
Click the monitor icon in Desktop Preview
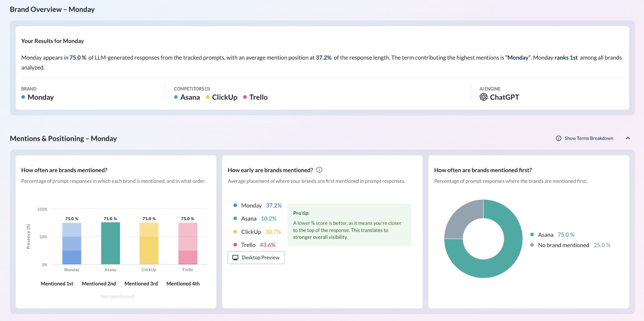(x=235, y=257)
